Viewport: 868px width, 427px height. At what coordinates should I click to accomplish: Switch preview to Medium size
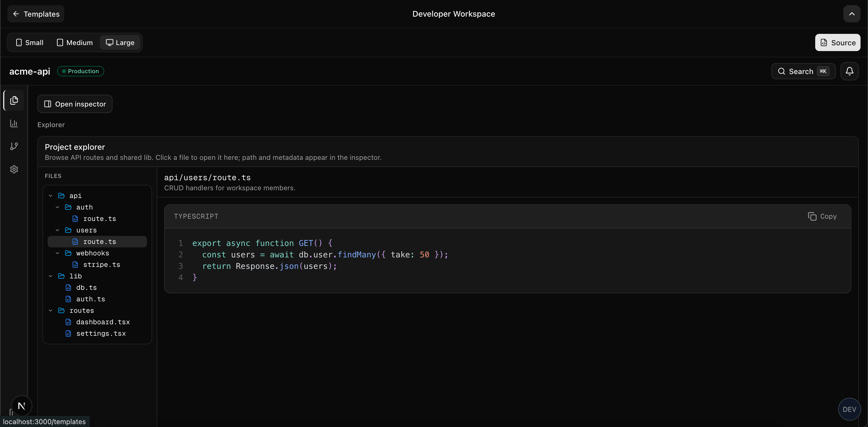tap(75, 42)
